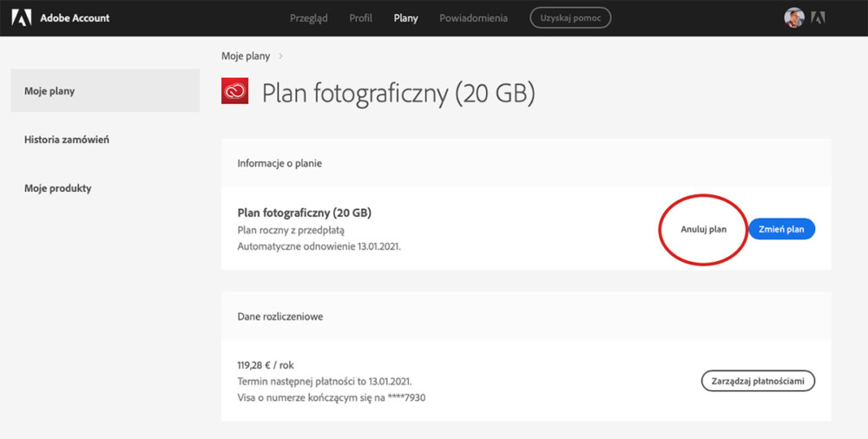Click the Uzyskaj pomoc button
Image resolution: width=868 pixels, height=439 pixels.
(x=571, y=17)
